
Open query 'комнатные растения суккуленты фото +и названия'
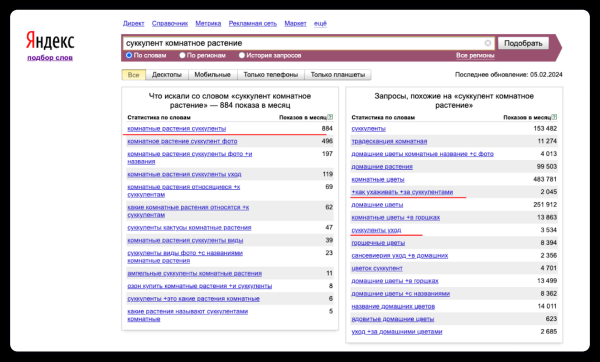(190, 158)
